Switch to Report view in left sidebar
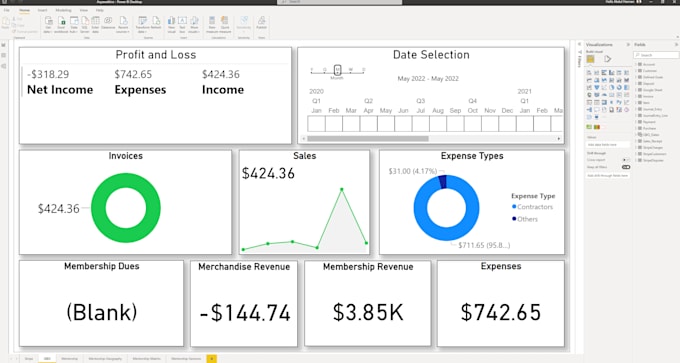The width and height of the screenshot is (680, 363). (3, 45)
